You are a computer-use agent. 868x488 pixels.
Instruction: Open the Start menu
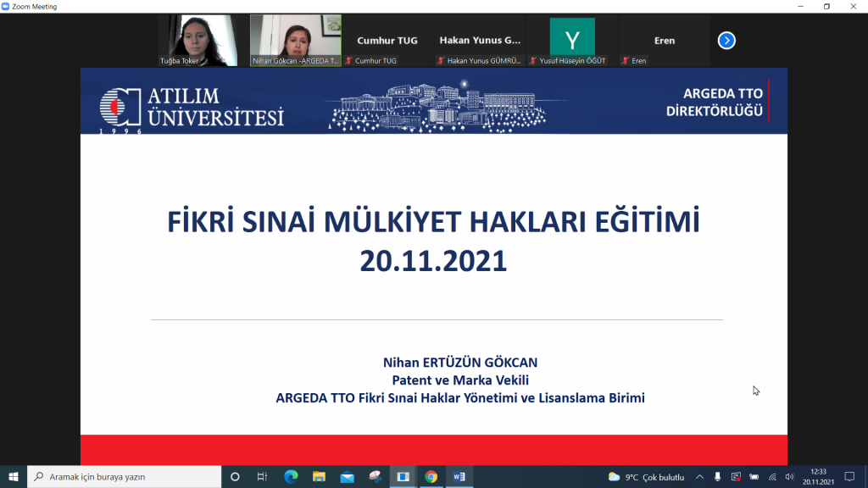[12, 476]
